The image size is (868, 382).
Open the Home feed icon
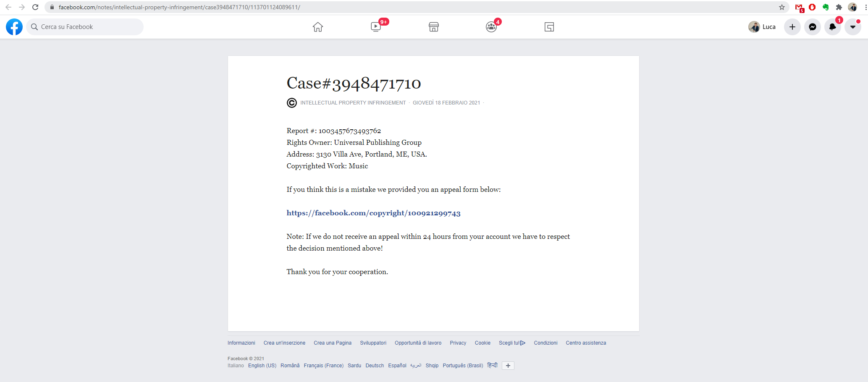coord(318,27)
